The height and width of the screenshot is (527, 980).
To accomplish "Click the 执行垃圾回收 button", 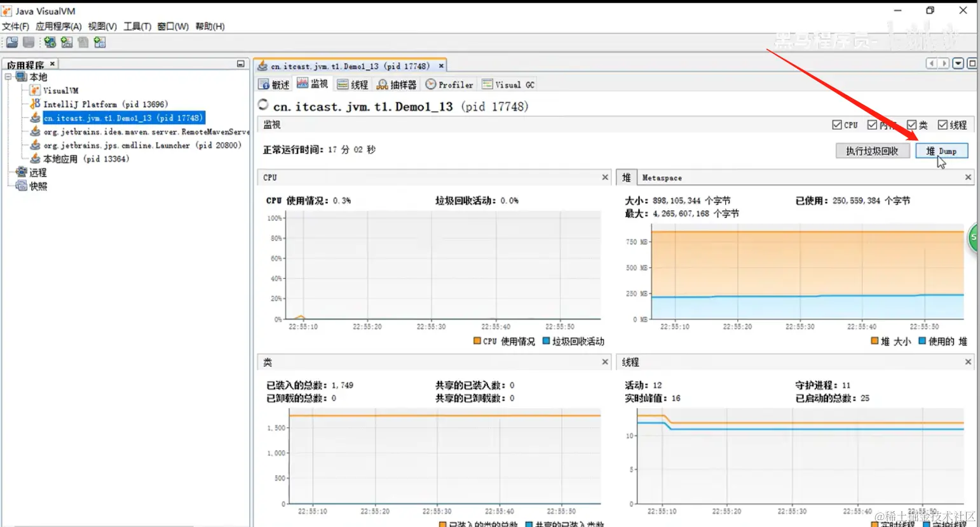I will 872,151.
